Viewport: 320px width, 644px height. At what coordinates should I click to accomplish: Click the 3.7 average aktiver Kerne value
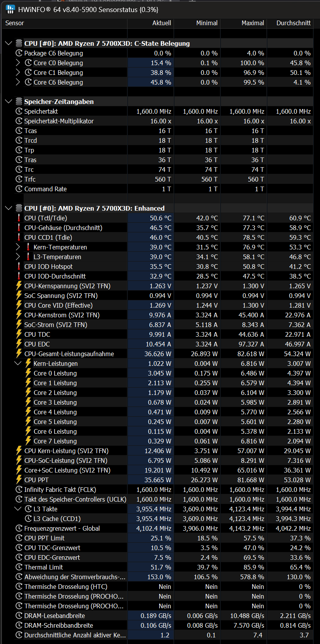[x=304, y=635]
